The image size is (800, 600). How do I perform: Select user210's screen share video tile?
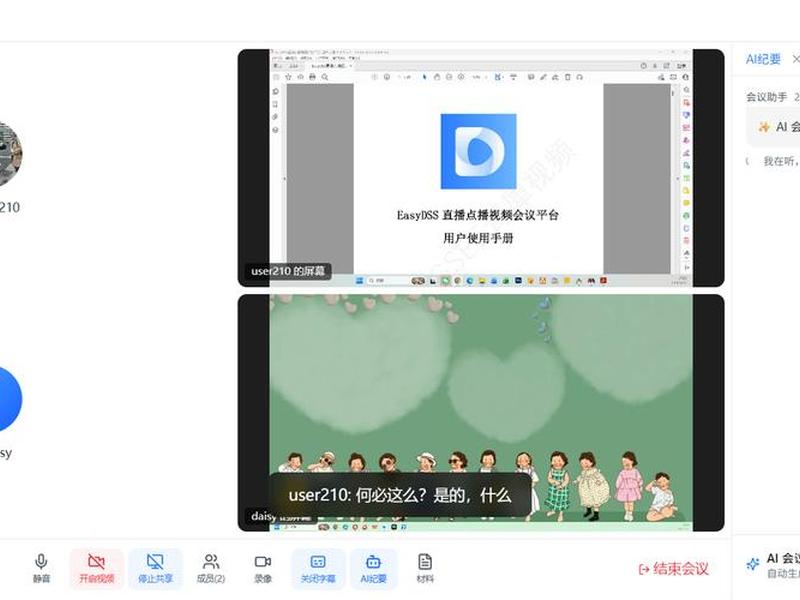[481, 168]
